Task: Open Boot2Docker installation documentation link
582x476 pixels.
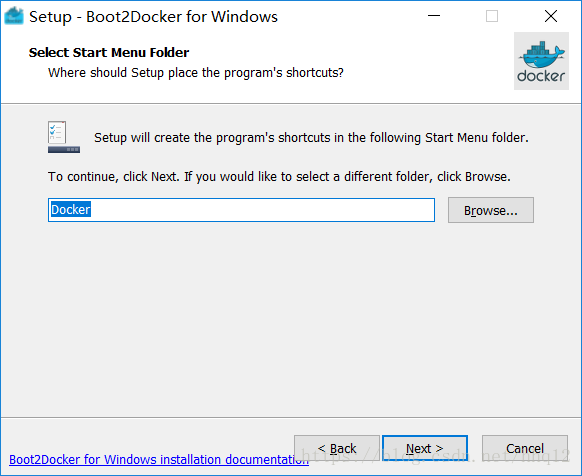Action: (159, 460)
